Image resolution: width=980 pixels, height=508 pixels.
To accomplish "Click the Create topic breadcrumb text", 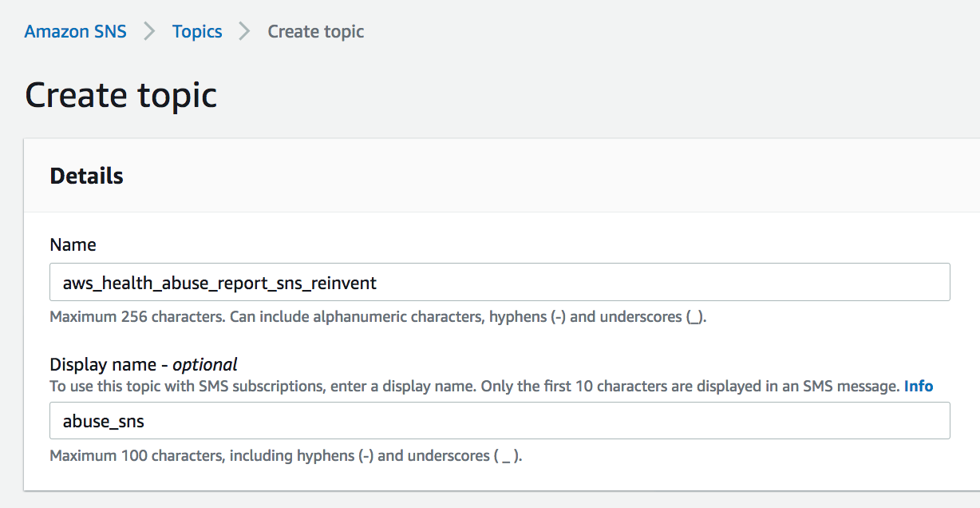I will 316,32.
